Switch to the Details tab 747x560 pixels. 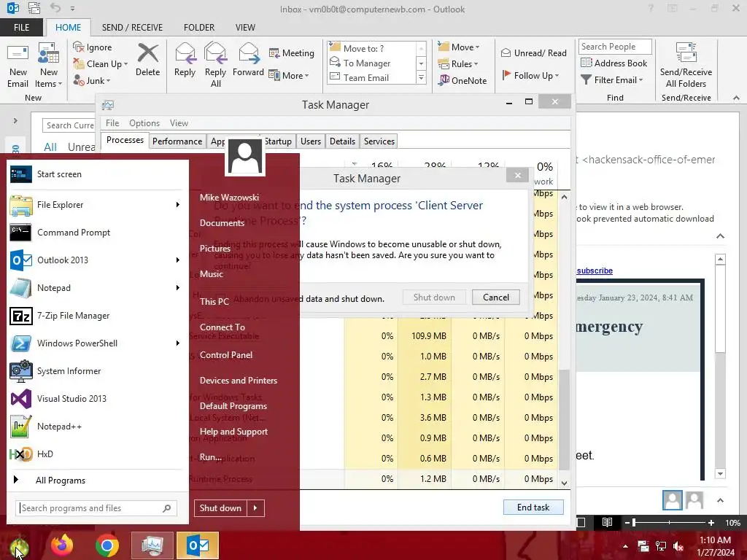click(342, 141)
